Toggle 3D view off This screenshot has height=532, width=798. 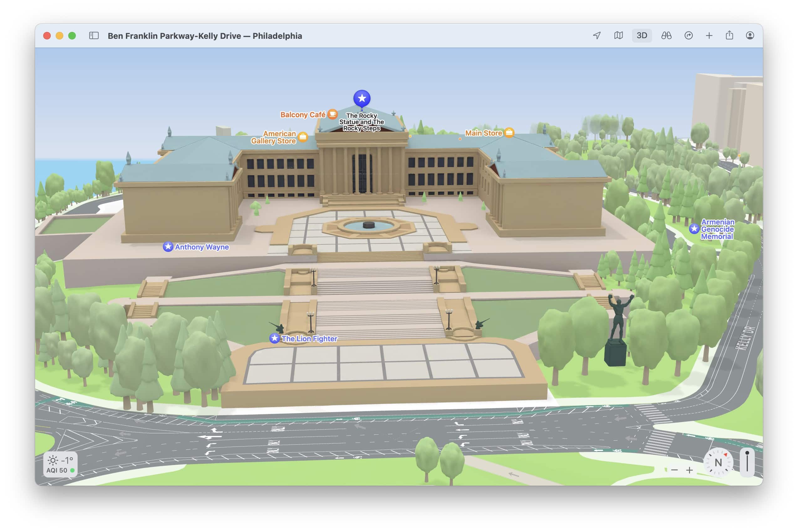point(642,35)
